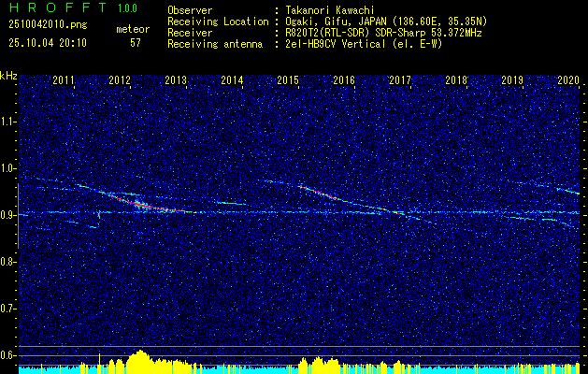Click the 2019 time marker
Screen dimensions: 588x374
[512, 79]
